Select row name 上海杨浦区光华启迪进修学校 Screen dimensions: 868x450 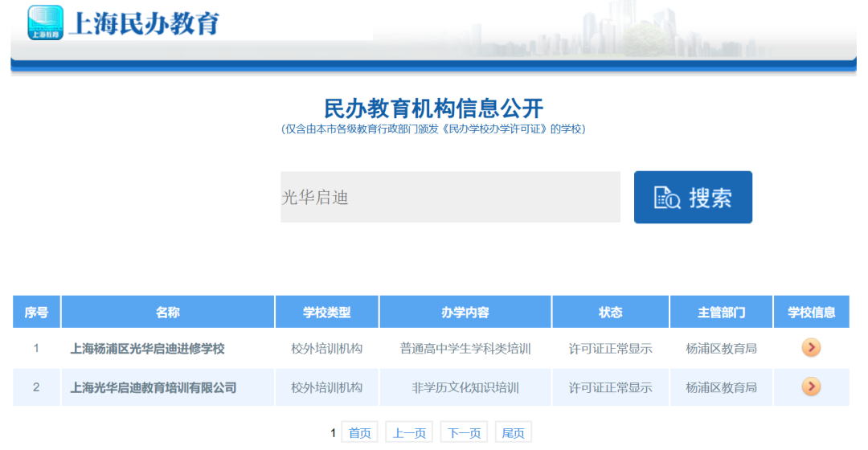click(x=147, y=349)
